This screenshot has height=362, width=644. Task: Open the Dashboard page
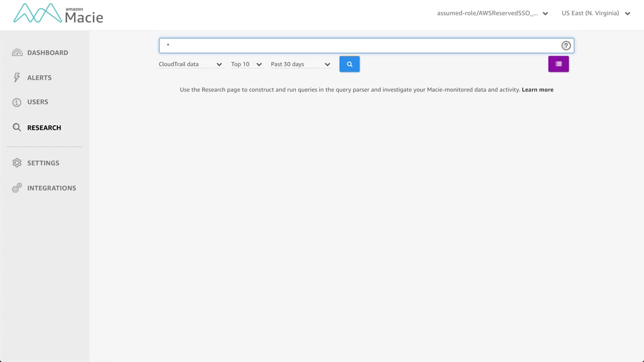(48, 53)
